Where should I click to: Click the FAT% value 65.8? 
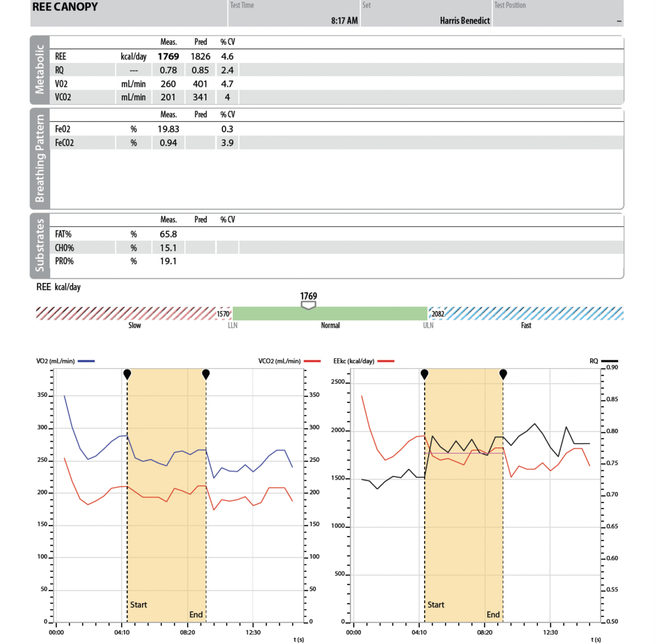[x=168, y=234]
